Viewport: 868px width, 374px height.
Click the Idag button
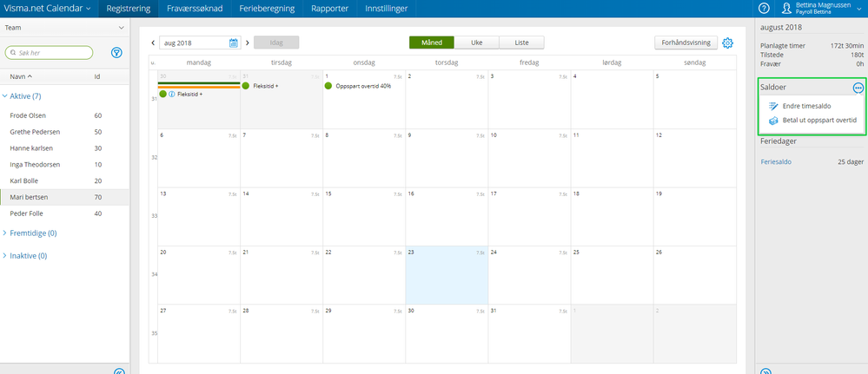coord(276,43)
